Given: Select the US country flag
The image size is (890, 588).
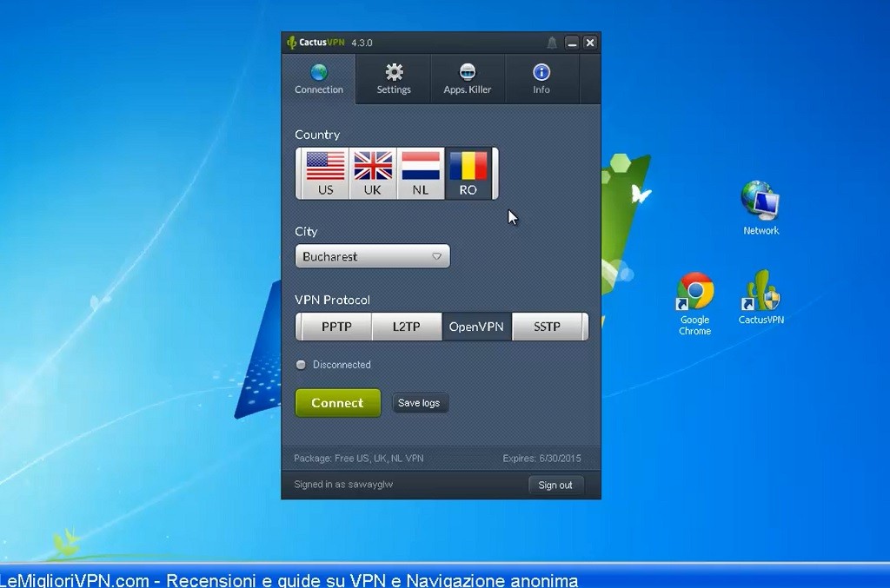Looking at the screenshot, I should 325,174.
